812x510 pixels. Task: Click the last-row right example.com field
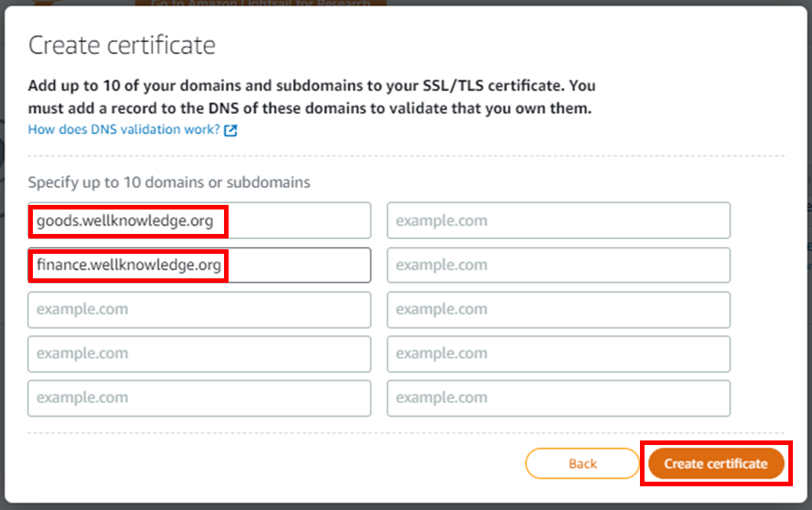point(559,398)
